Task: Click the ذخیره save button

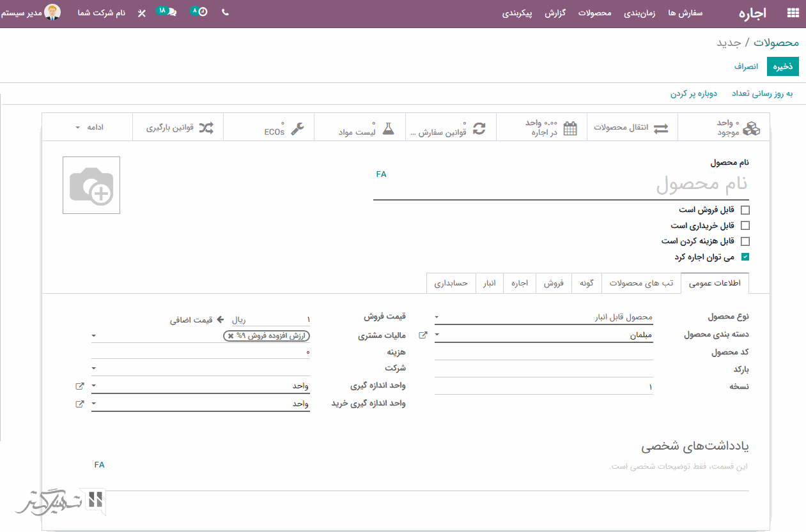Action: (x=783, y=66)
